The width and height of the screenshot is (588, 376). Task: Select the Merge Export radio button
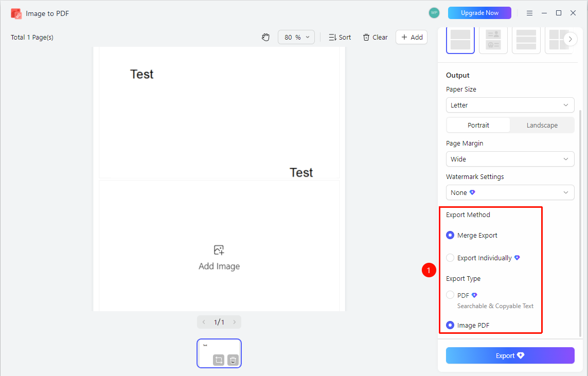(450, 235)
